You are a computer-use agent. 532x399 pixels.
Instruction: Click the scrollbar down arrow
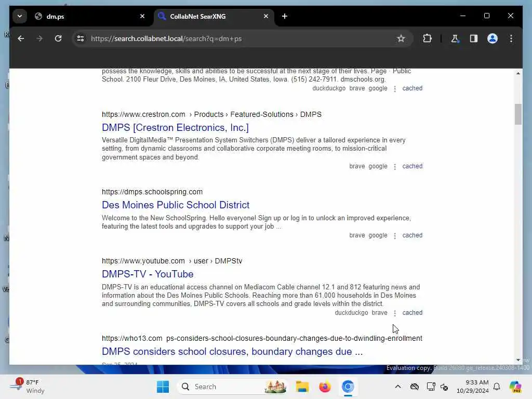[518, 360]
